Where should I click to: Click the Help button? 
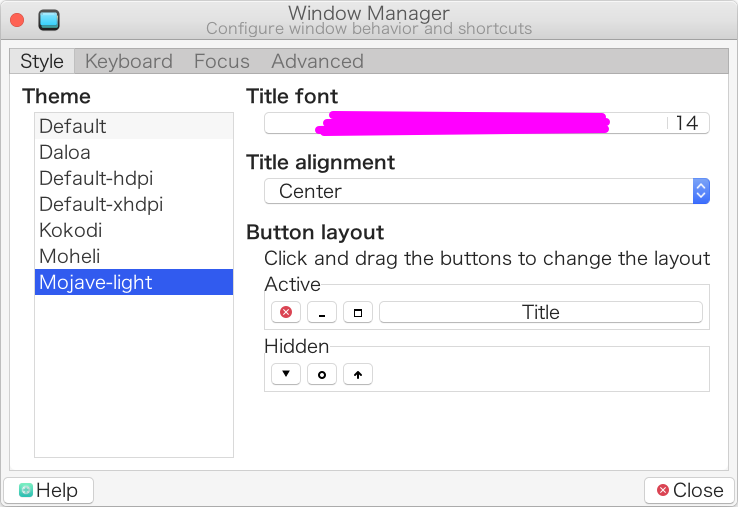tap(48, 490)
